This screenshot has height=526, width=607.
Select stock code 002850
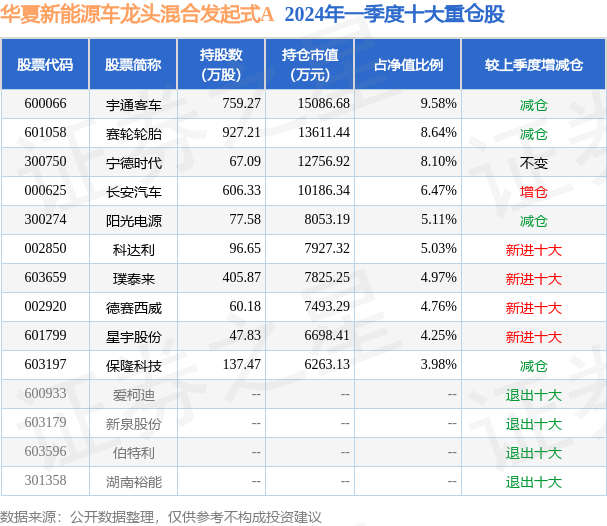(45, 249)
